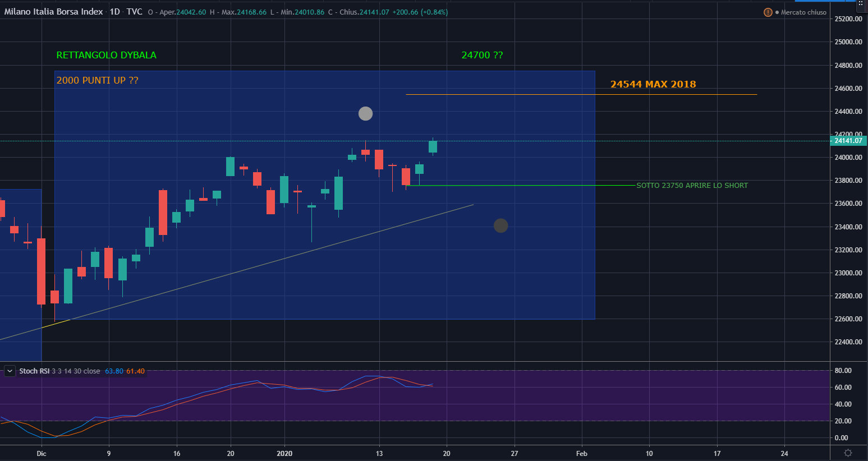868x461 pixels.
Task: Click the current price tag 24141.07
Action: (x=848, y=141)
